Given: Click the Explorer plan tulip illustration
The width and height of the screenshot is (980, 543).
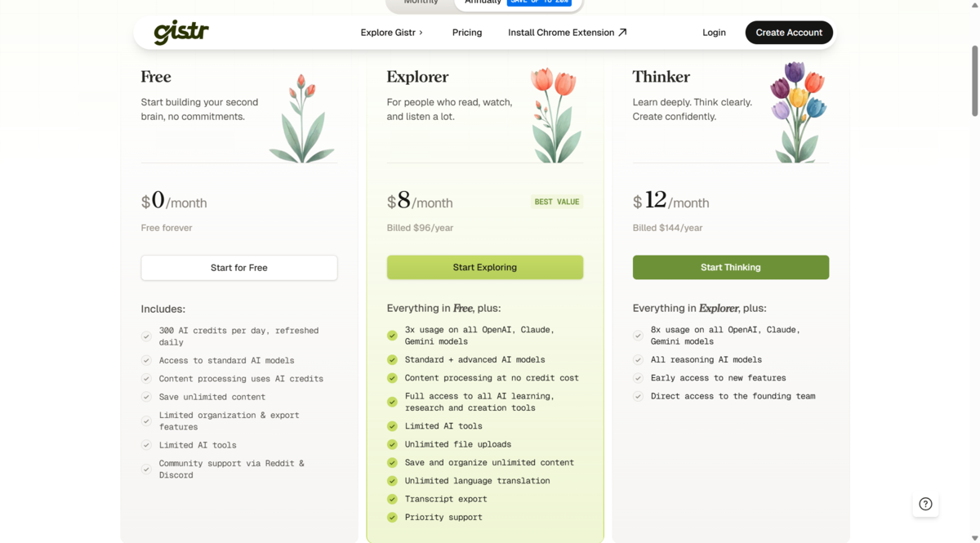Looking at the screenshot, I should (555, 115).
